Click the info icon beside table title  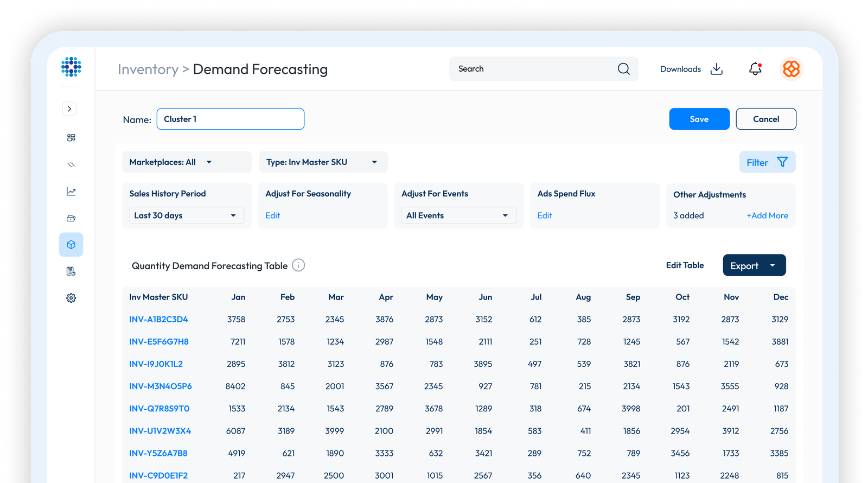coord(298,265)
